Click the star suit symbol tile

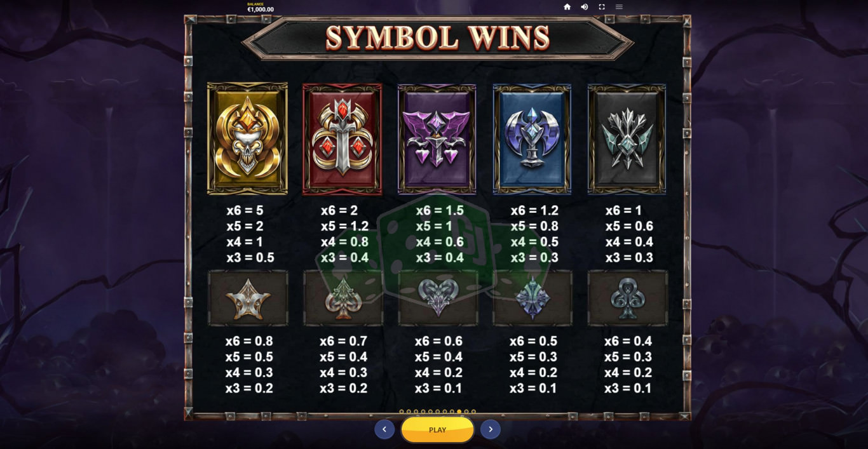(x=248, y=298)
